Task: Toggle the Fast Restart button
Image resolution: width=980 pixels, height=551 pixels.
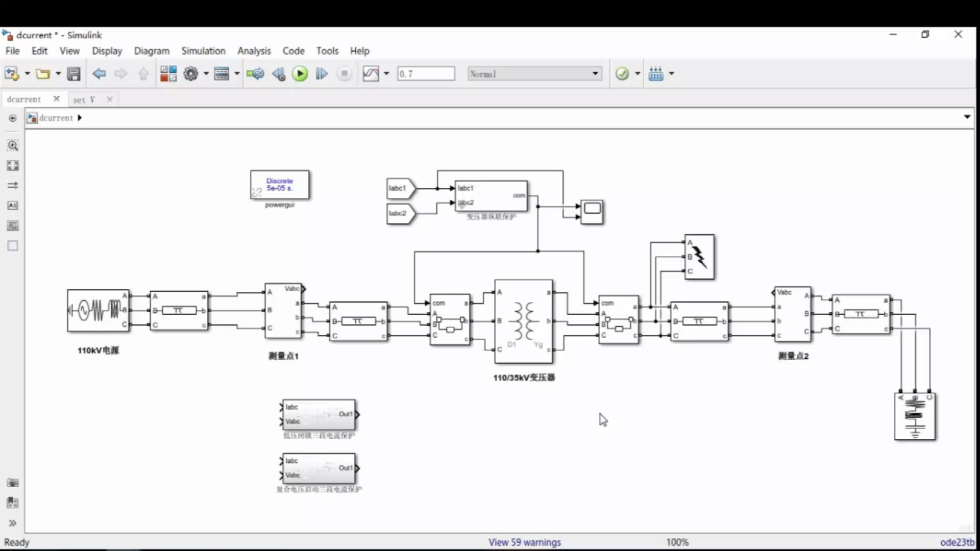Action: pos(255,74)
